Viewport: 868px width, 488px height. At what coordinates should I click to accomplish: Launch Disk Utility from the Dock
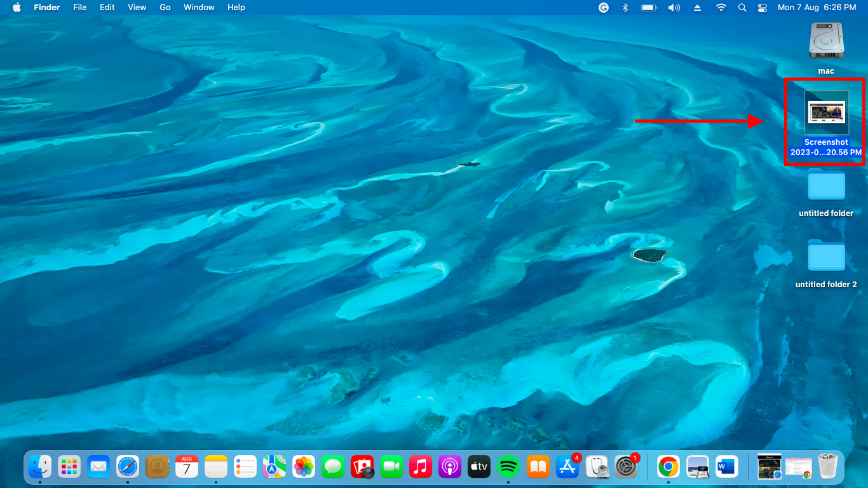(x=597, y=467)
